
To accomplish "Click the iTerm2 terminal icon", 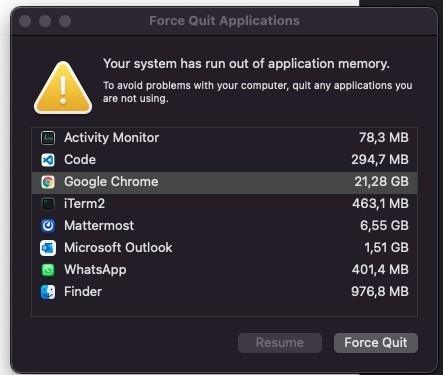I will [x=48, y=204].
